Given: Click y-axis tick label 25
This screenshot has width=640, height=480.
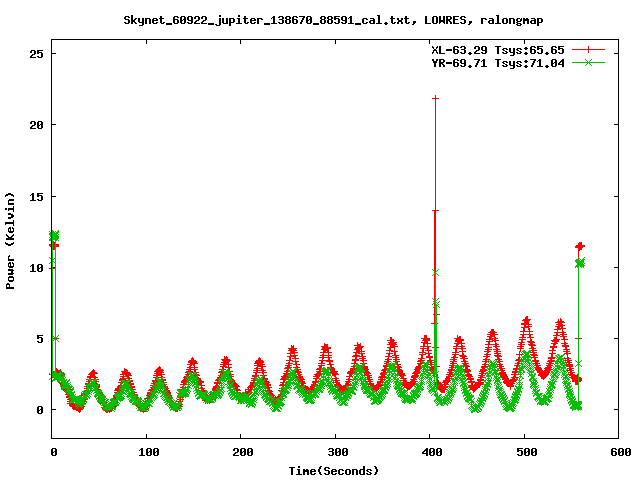Looking at the screenshot, I should (x=36, y=54).
